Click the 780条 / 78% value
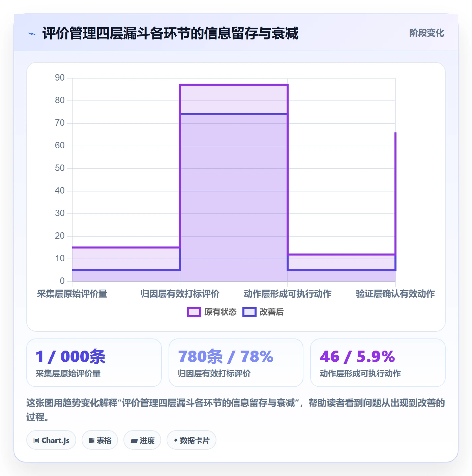472x476 pixels. [226, 357]
